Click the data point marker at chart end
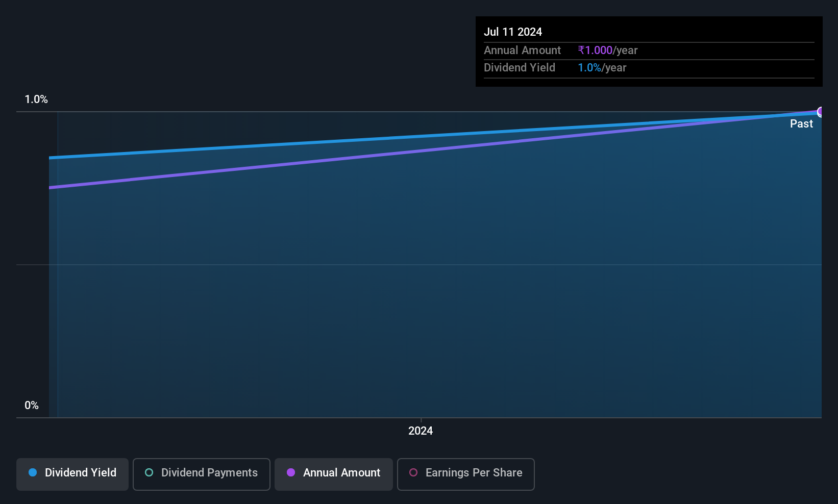The image size is (838, 504). [x=821, y=112]
